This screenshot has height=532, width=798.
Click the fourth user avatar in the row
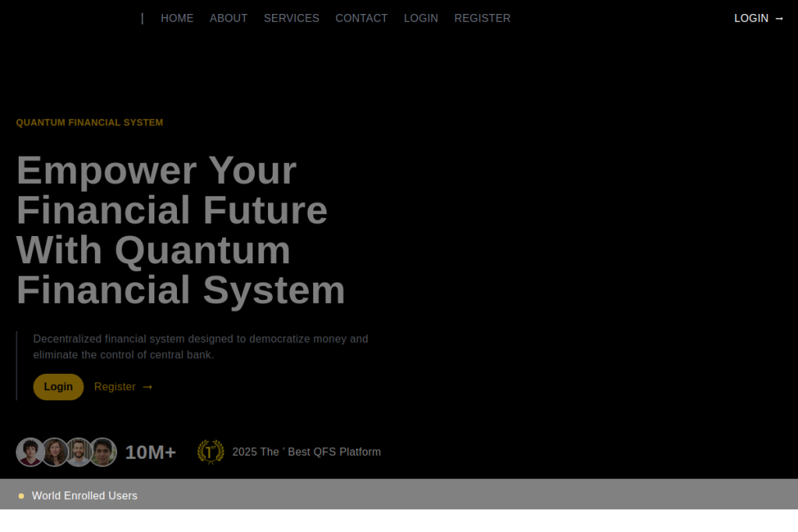point(103,452)
